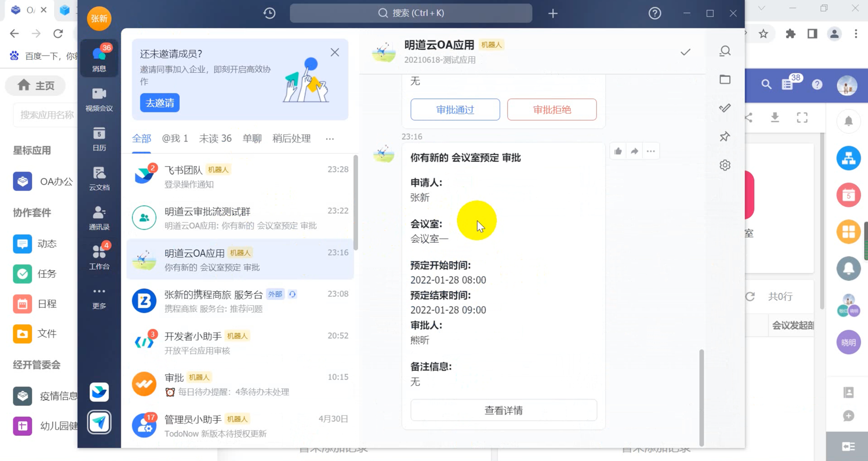This screenshot has width=868, height=461.
Task: Open the 管理员小助手 chat
Action: (240, 425)
